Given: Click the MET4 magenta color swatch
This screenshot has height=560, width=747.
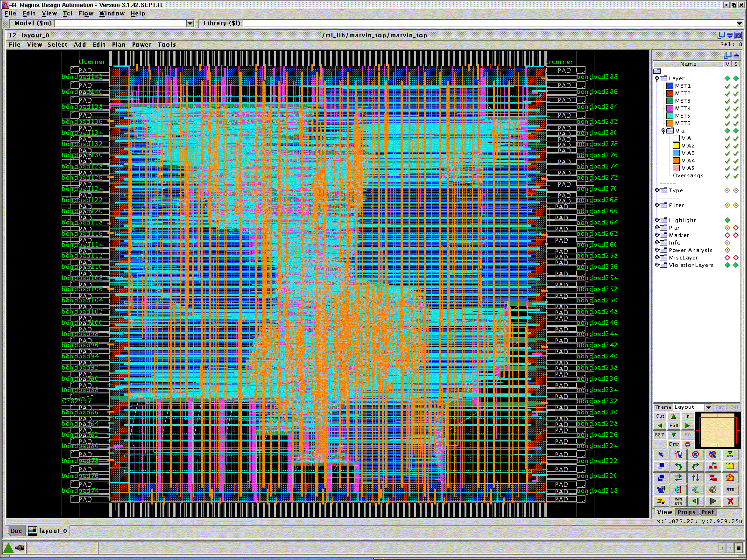Looking at the screenshot, I should click(x=669, y=108).
